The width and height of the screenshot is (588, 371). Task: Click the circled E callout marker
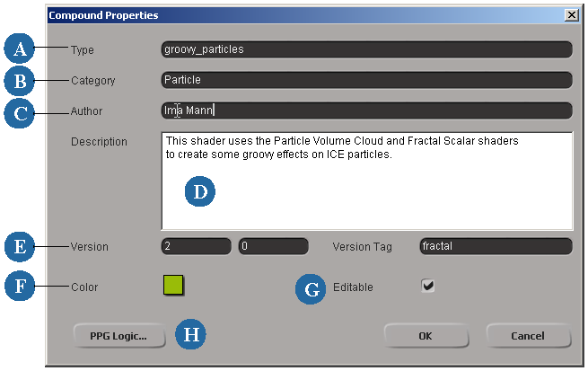[x=20, y=246]
